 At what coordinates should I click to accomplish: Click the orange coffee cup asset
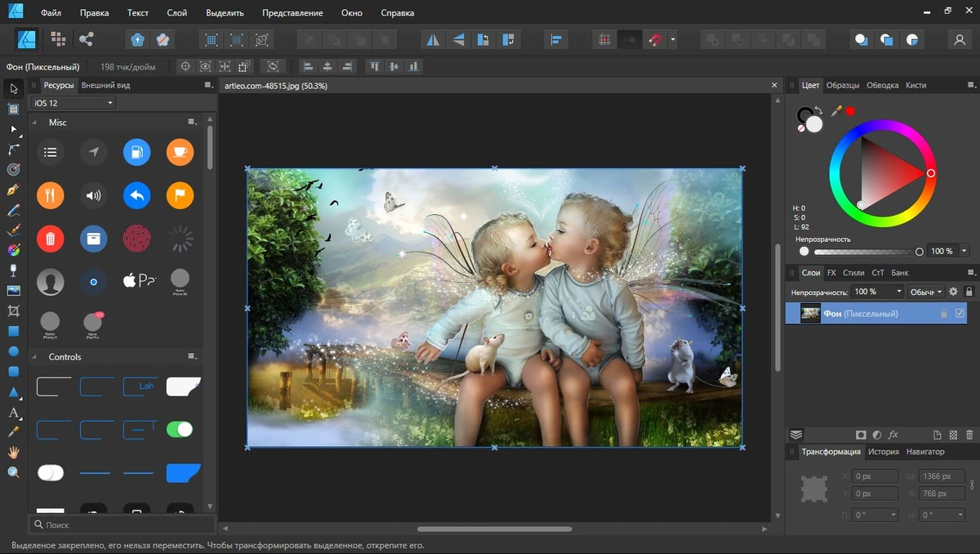coord(180,152)
